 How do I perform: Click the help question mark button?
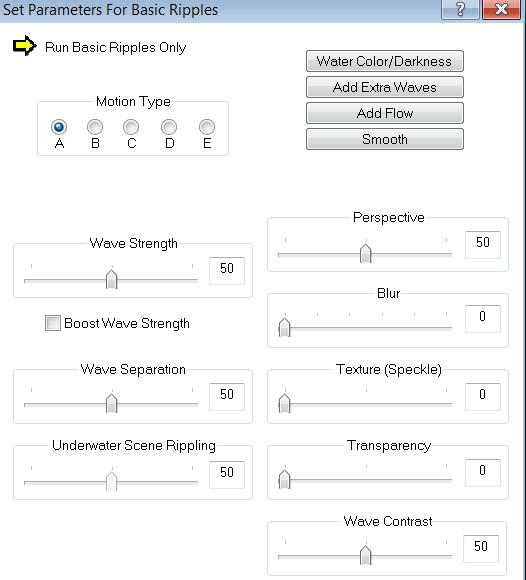click(460, 9)
